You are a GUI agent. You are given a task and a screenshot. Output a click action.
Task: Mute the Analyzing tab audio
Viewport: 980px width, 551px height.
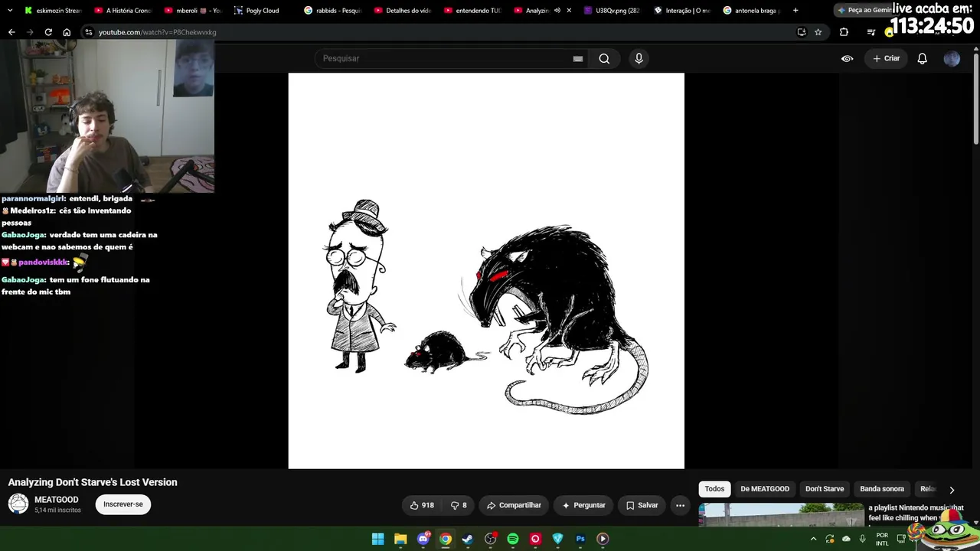pyautogui.click(x=557, y=11)
